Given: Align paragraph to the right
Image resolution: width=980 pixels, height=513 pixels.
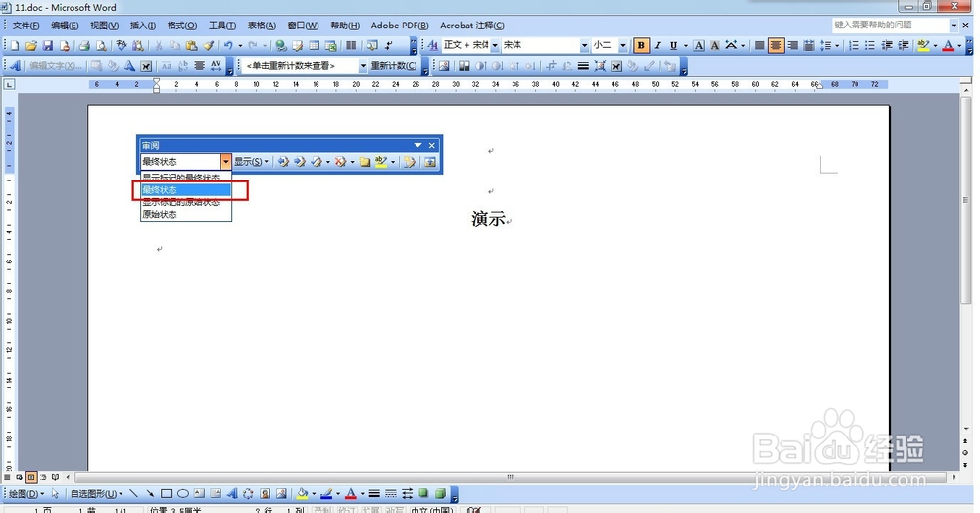Looking at the screenshot, I should [793, 46].
